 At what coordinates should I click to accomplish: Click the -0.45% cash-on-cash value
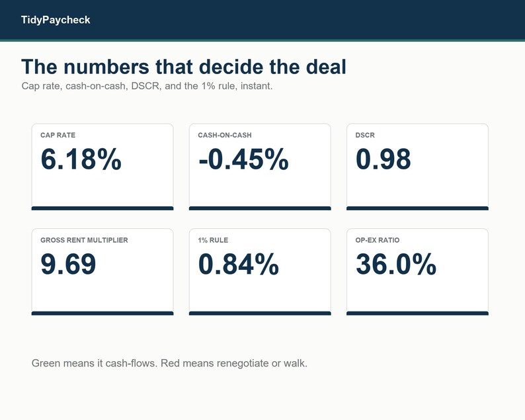coord(243,159)
